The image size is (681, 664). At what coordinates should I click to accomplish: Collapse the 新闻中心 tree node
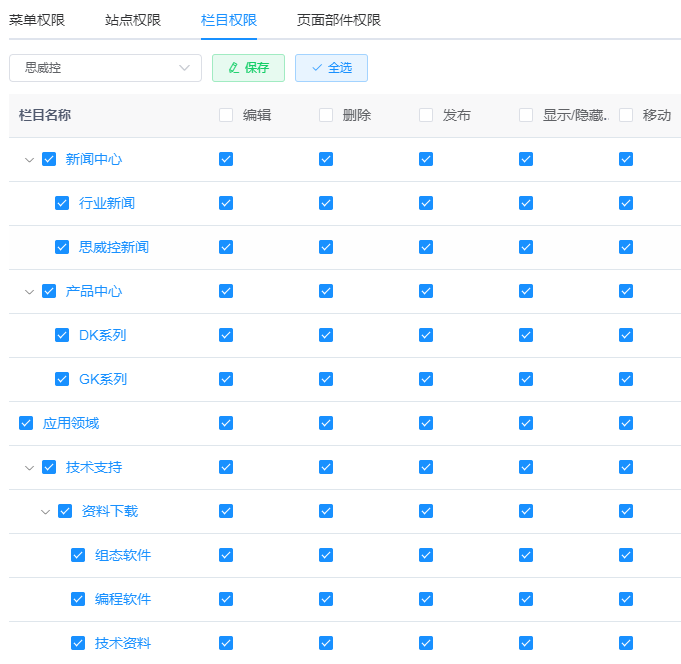(x=29, y=160)
